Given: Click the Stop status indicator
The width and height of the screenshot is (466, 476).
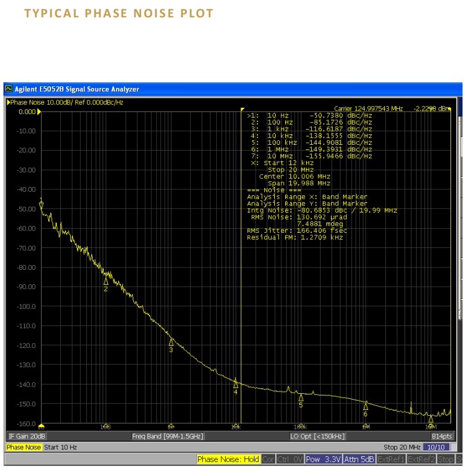Looking at the screenshot, I should point(445,459).
